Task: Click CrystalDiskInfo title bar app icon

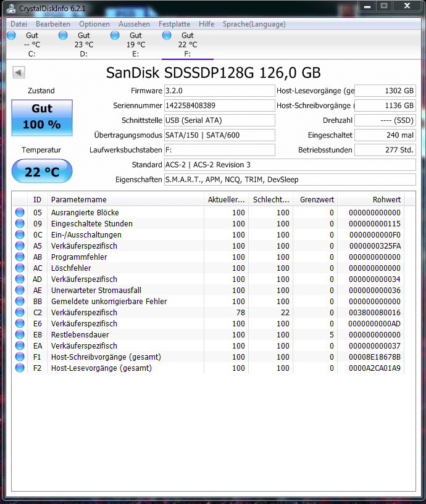Action: (11, 9)
